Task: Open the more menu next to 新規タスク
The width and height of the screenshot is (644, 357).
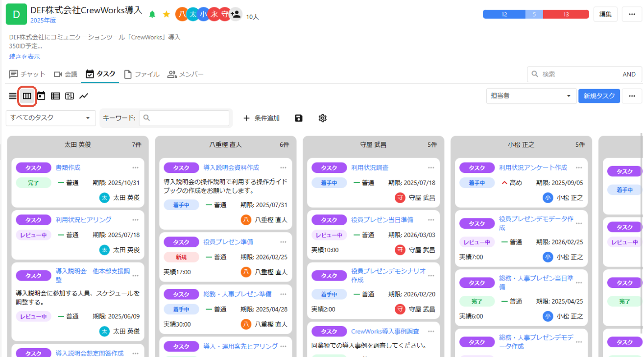Action: coord(632,96)
